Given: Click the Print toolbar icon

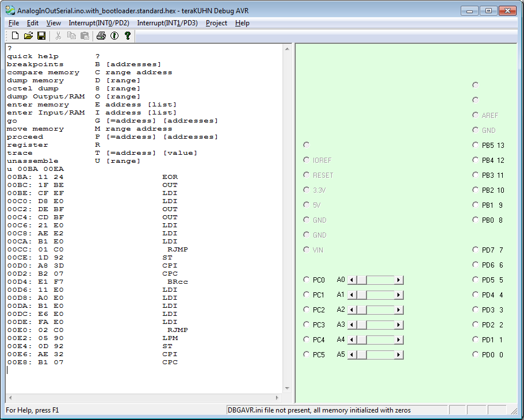Looking at the screenshot, I should click(x=101, y=36).
